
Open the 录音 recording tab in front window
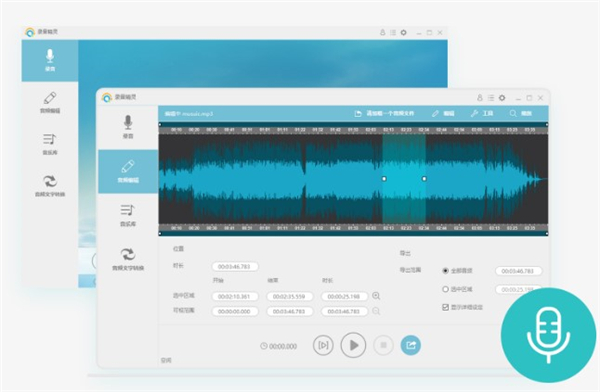point(128,127)
